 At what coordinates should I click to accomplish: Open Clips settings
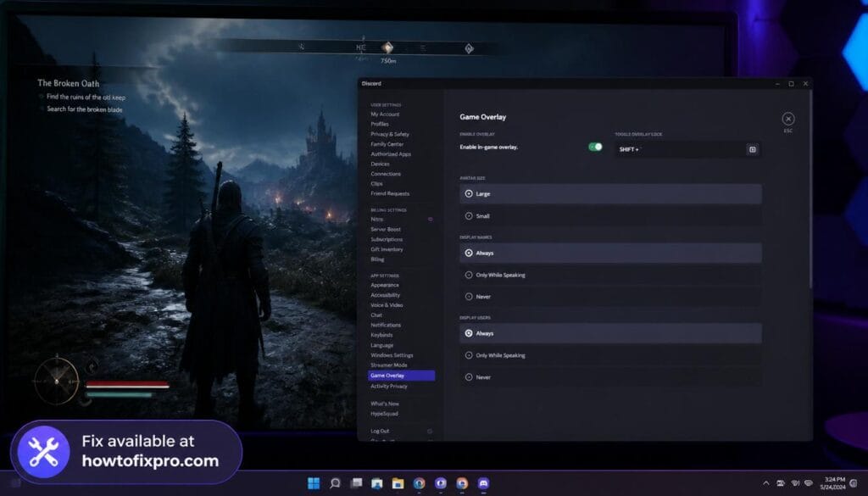(376, 184)
